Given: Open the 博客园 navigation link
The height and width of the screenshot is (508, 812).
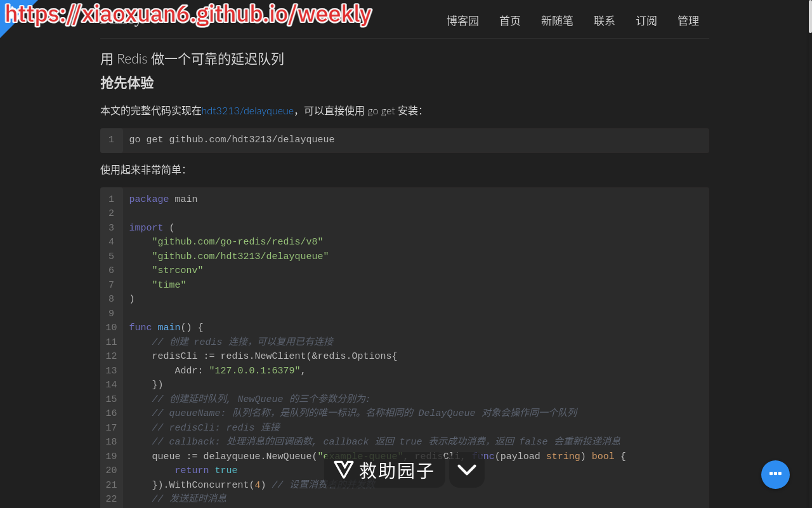Looking at the screenshot, I should tap(462, 21).
